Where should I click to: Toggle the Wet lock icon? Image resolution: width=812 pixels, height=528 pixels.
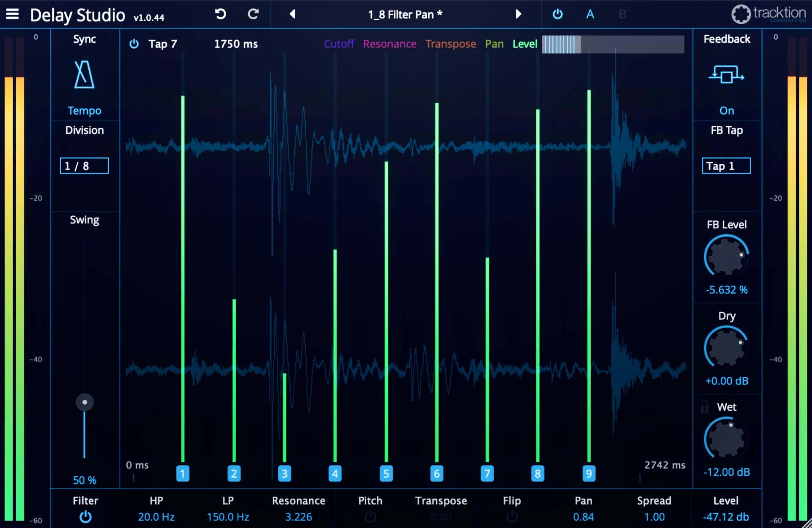coord(705,407)
